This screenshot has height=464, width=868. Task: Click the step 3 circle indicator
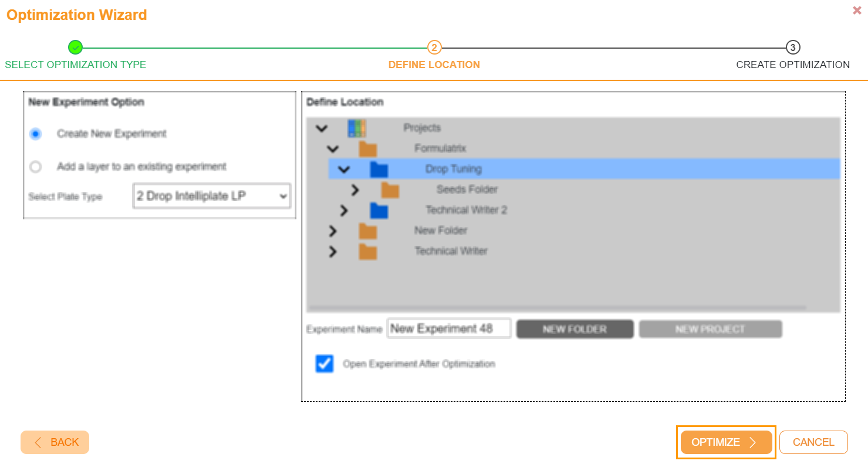coord(793,48)
